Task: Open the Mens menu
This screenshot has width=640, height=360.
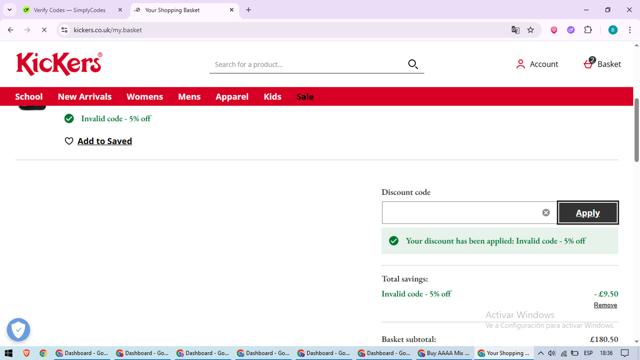Action: click(189, 97)
